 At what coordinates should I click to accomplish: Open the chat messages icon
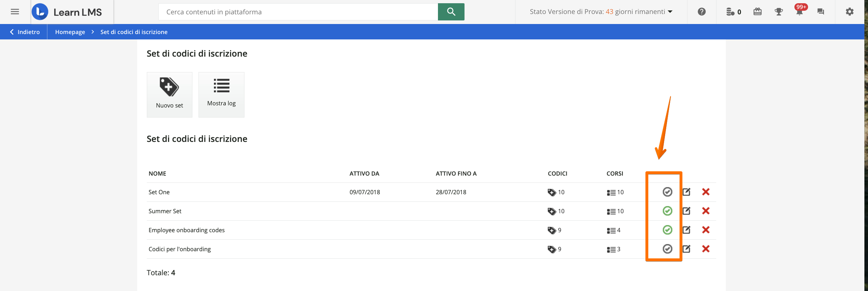click(x=821, y=12)
